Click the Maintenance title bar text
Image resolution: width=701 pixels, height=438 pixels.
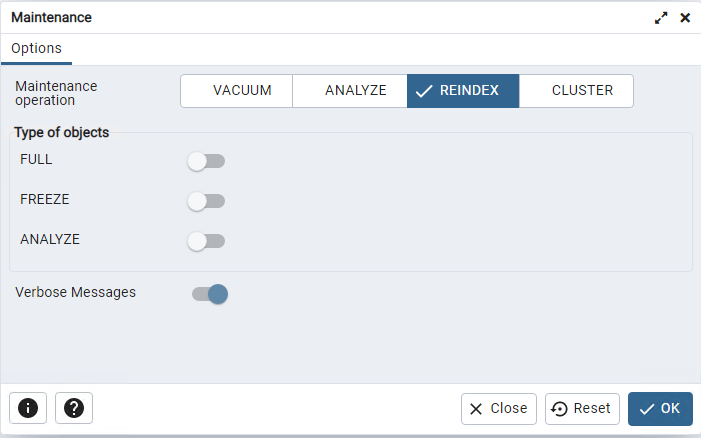point(51,17)
